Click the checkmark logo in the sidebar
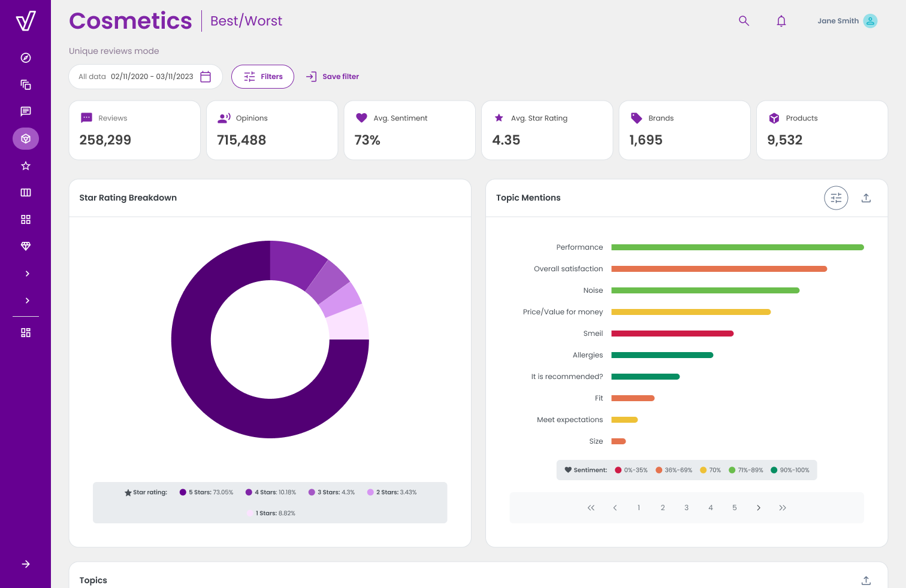The image size is (906, 588). 26,21
